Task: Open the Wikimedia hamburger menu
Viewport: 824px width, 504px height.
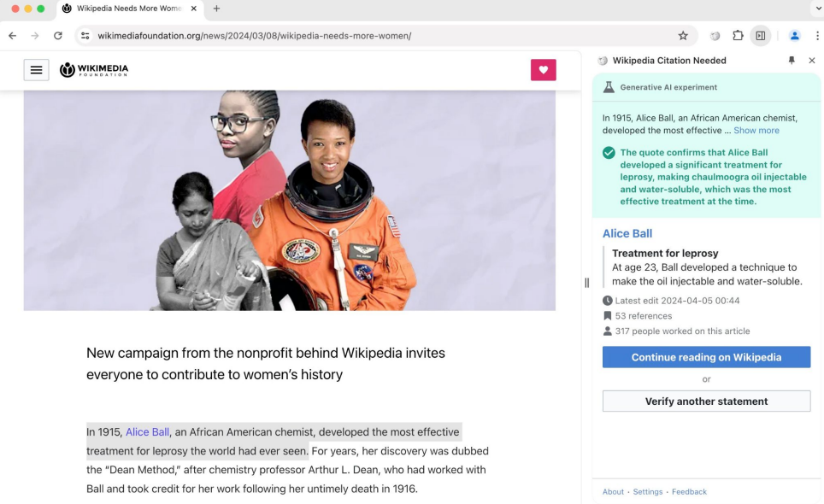Action: click(36, 70)
